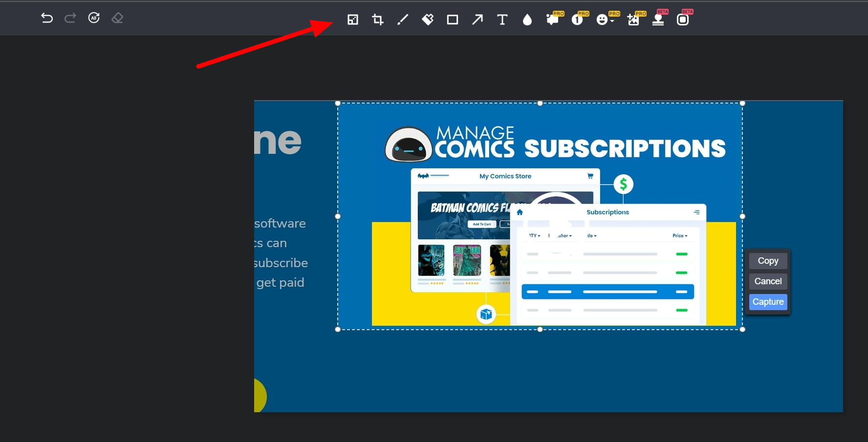Viewport: 868px width, 442px height.
Task: Select the PRO numbered step tool
Action: point(577,20)
